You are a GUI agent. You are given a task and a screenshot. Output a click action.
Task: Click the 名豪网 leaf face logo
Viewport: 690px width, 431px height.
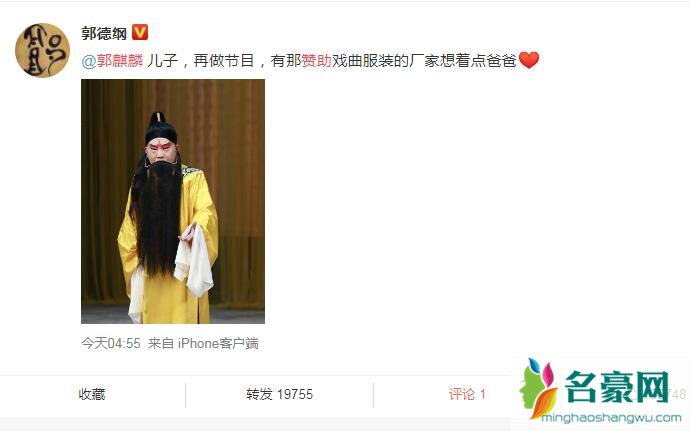(x=538, y=388)
